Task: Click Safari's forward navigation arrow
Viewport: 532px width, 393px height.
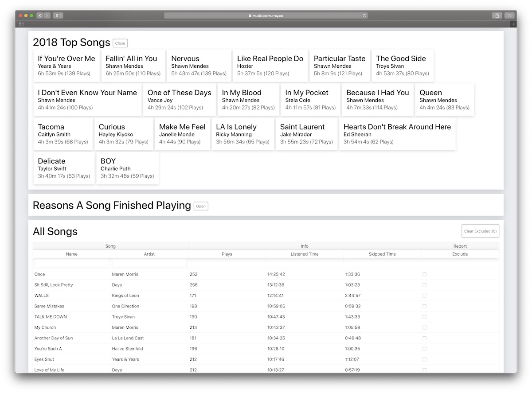Action: pos(47,16)
